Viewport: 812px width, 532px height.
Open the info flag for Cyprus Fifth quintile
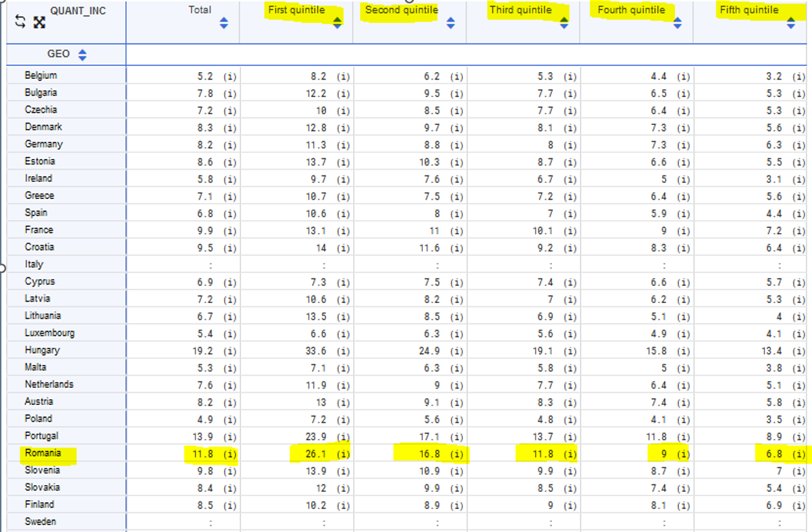click(x=798, y=283)
